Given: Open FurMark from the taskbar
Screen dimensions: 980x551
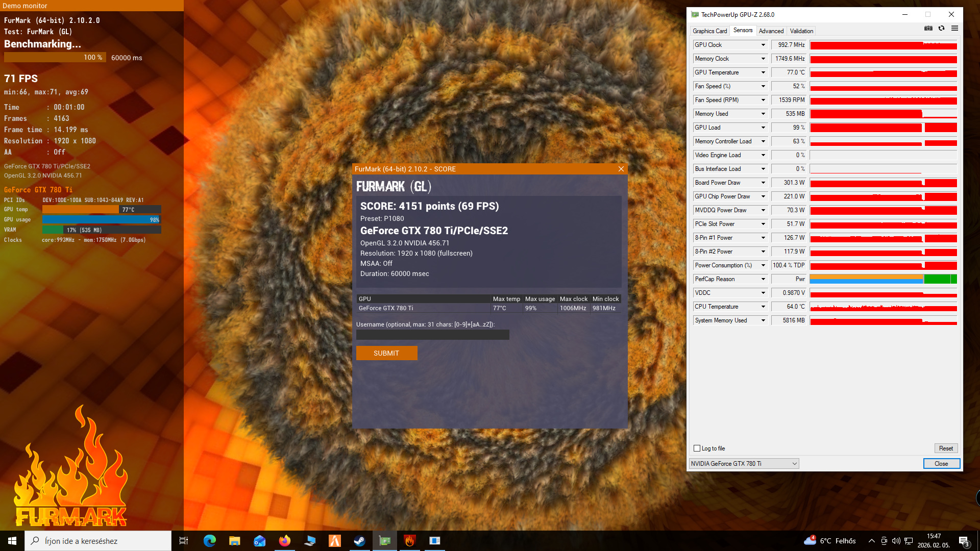Looking at the screenshot, I should [409, 541].
